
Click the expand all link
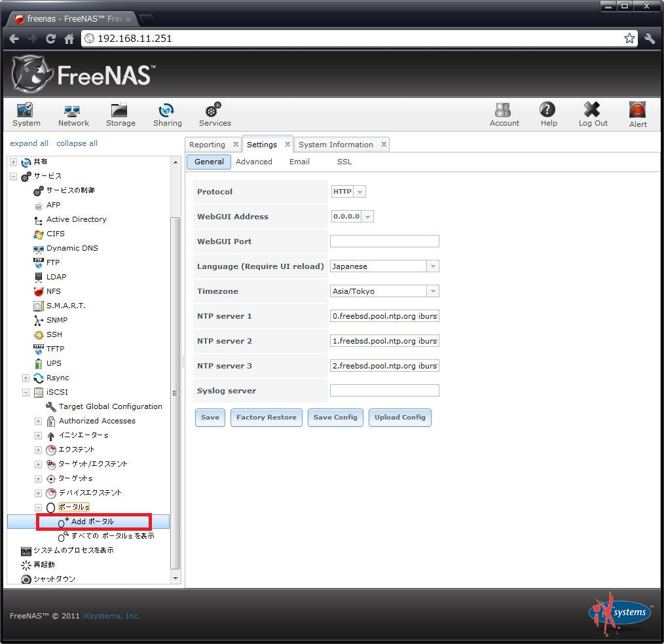click(x=29, y=143)
